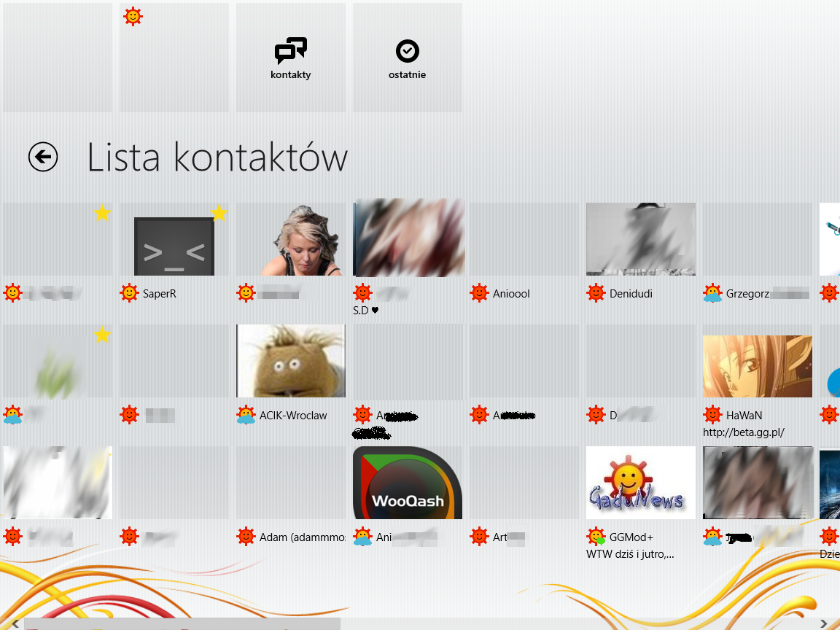Click the speech bubbles kontakty icon
The height and width of the screenshot is (630, 840).
[291, 51]
